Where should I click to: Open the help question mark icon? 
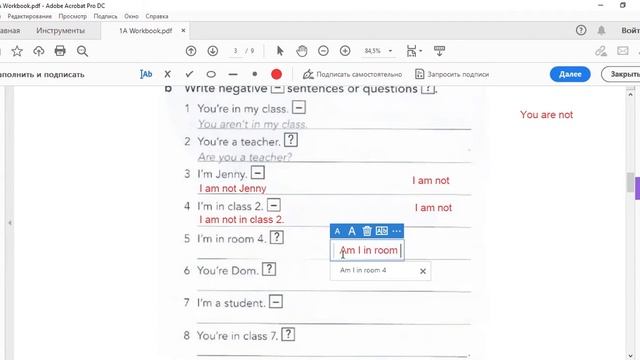[581, 30]
